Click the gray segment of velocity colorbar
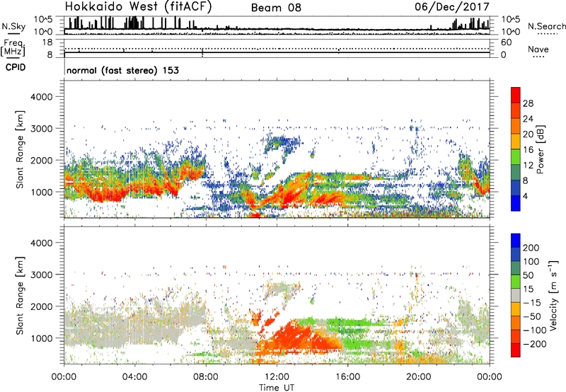566x392 pixels. click(x=516, y=295)
